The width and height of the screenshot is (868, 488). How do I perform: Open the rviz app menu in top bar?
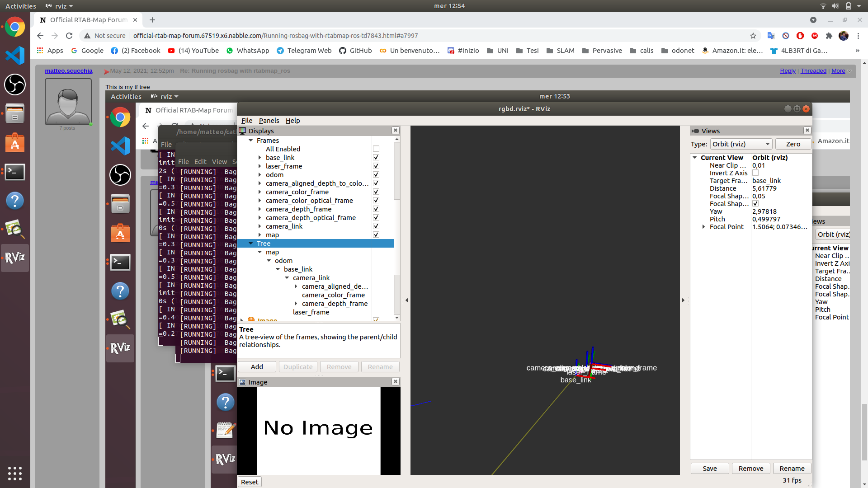60,6
